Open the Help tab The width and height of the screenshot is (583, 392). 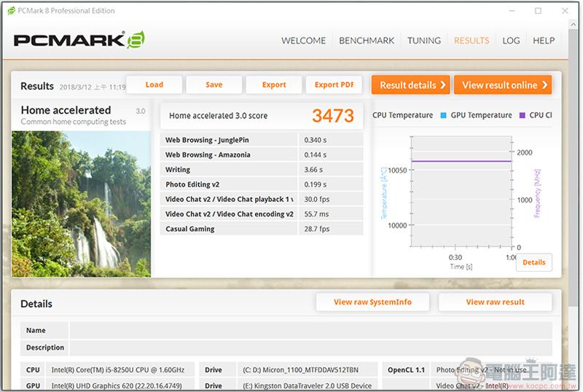pyautogui.click(x=544, y=41)
